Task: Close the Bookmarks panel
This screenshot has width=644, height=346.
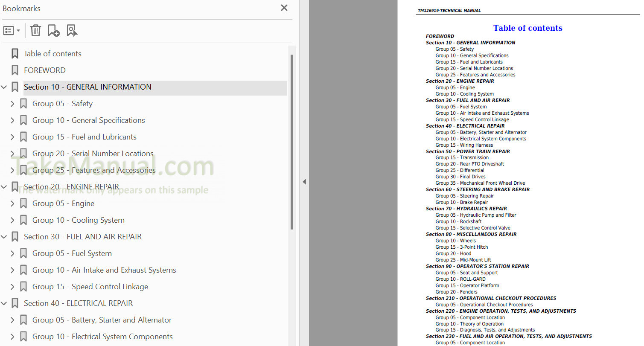Action: 284,8
